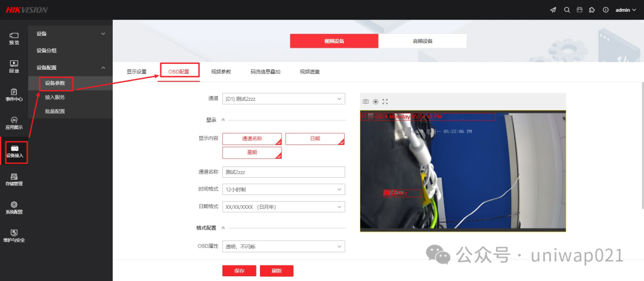
Task: Click the 刷新 refresh button
Action: [x=277, y=271]
